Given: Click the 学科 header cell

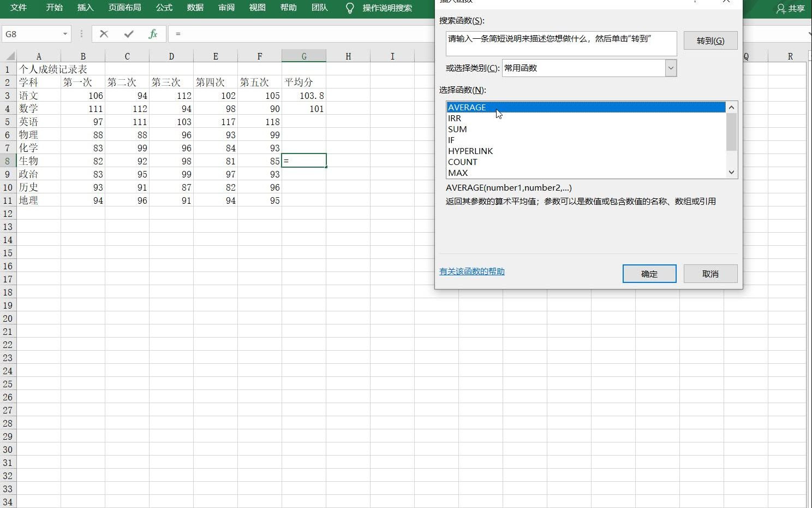Looking at the screenshot, I should point(39,82).
